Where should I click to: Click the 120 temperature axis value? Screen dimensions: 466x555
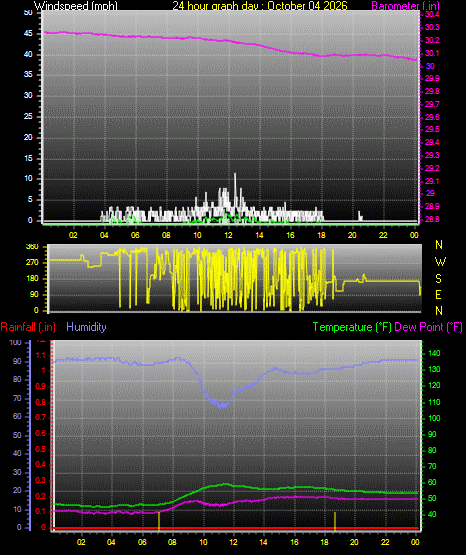click(434, 385)
